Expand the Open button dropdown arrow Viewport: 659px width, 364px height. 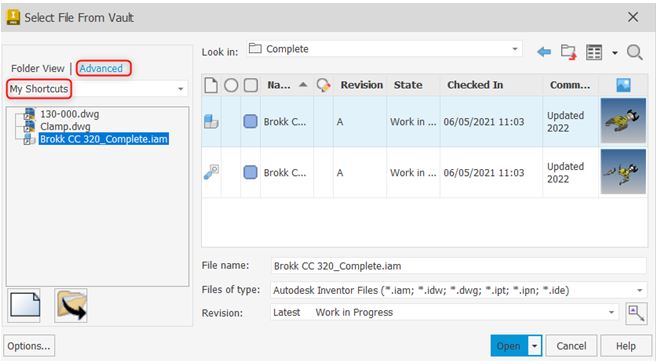535,346
